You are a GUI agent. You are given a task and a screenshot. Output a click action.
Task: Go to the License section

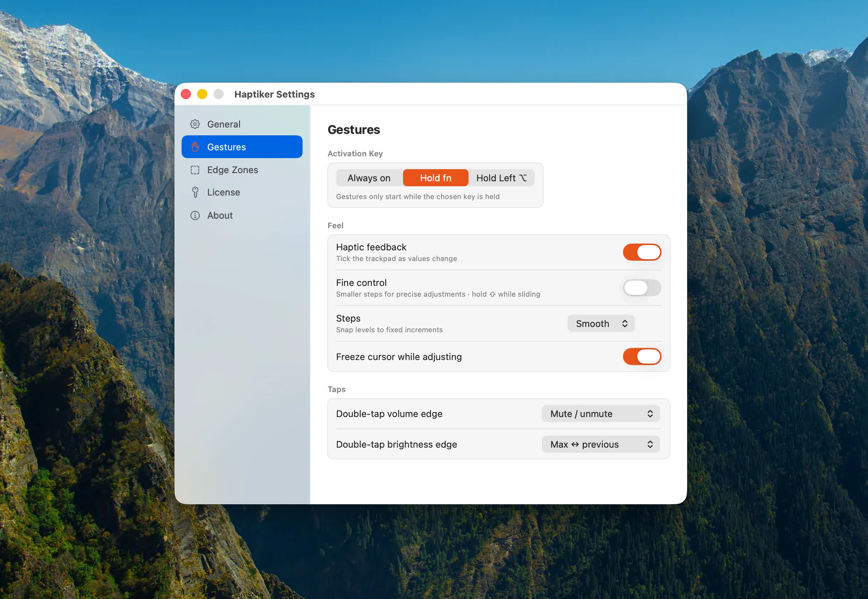tap(242, 192)
